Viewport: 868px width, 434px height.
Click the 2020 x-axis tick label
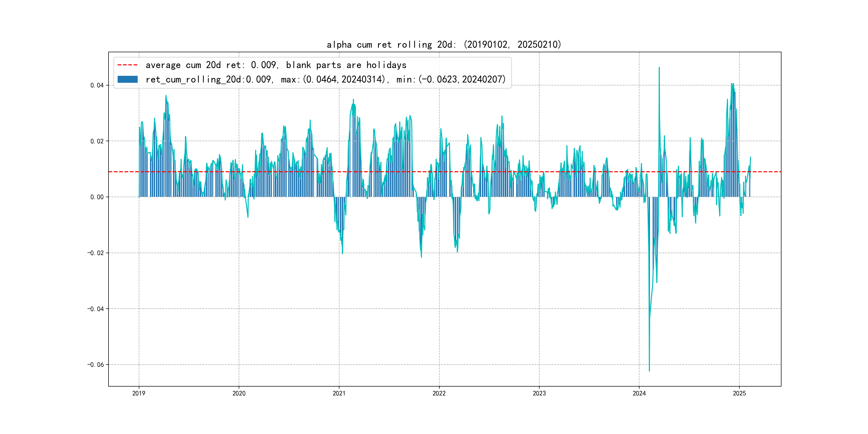point(239,393)
